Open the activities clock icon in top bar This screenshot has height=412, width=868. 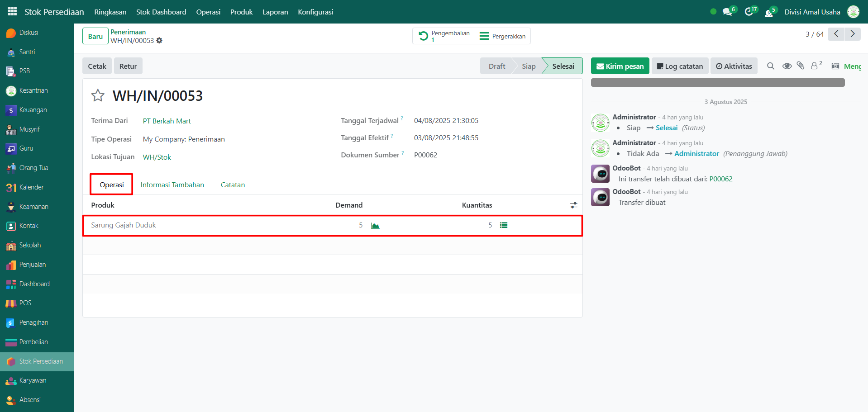[749, 12]
